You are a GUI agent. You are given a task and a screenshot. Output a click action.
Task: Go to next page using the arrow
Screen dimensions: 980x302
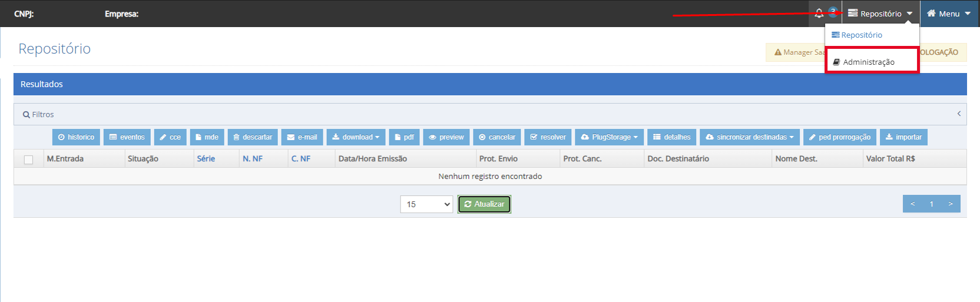pyautogui.click(x=951, y=204)
